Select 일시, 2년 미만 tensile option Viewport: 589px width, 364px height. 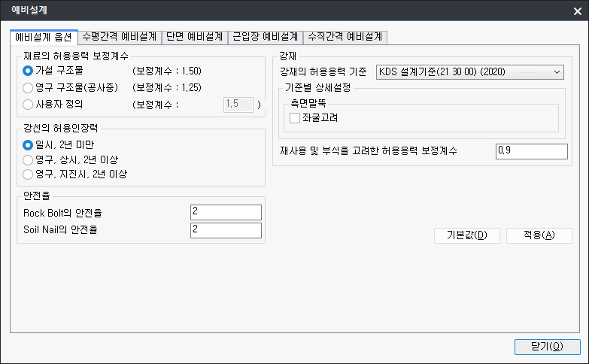click(x=29, y=144)
